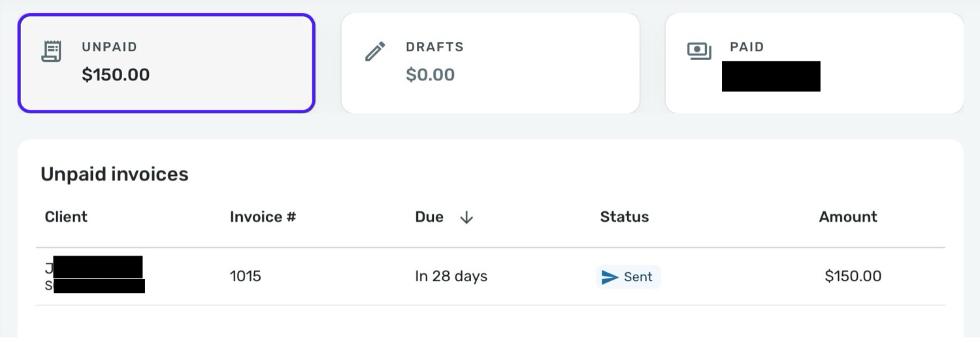Open the PAID tab label

click(x=747, y=47)
